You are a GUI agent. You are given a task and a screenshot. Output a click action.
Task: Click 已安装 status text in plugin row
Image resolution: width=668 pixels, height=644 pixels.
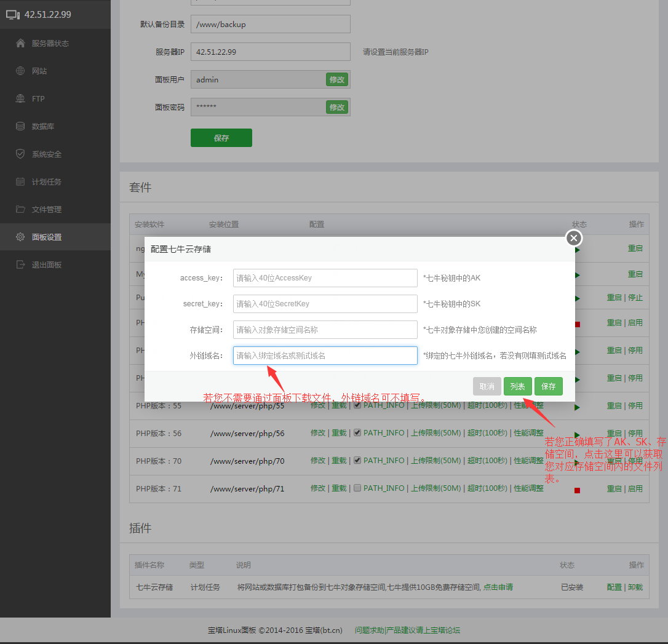click(x=571, y=587)
